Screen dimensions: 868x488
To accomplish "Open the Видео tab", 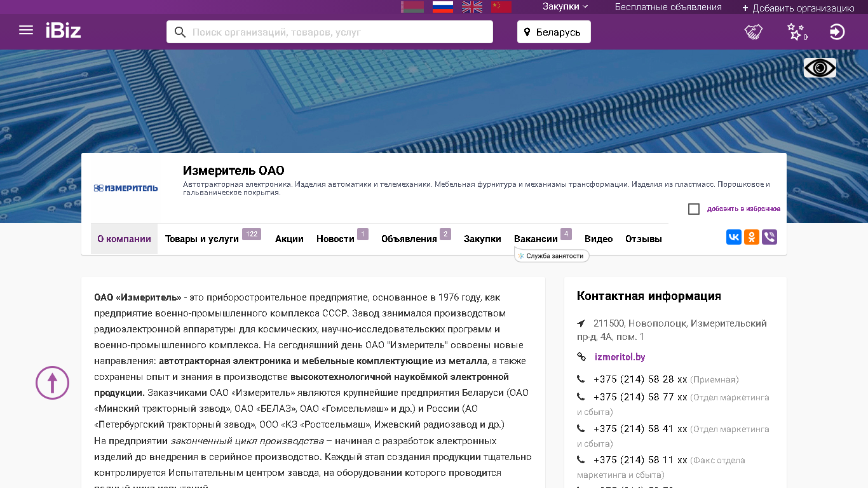I will (x=599, y=239).
